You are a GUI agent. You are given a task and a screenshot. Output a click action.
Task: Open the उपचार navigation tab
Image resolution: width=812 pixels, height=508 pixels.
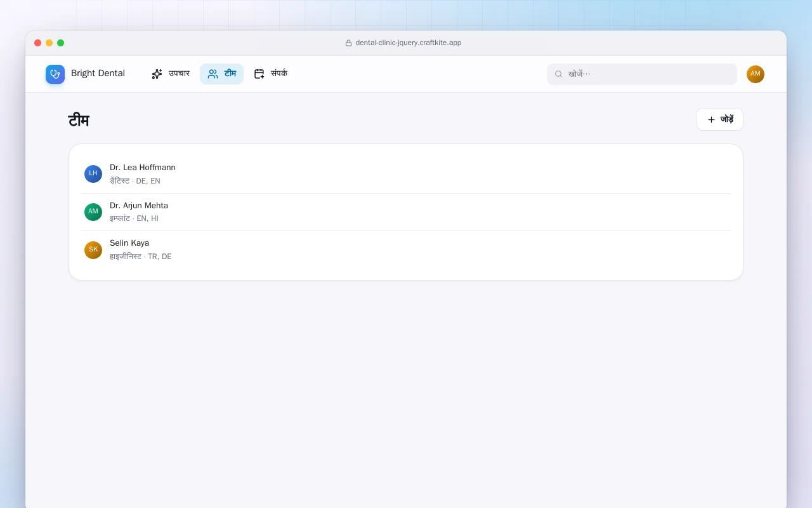pyautogui.click(x=171, y=74)
